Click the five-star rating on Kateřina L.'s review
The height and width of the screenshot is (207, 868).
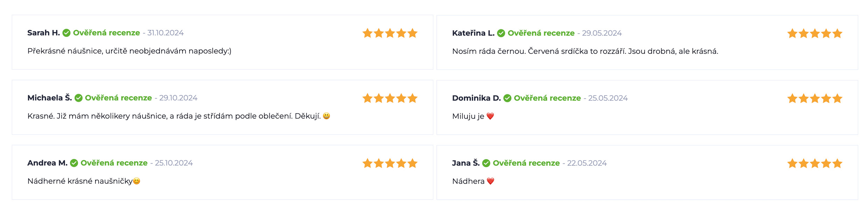pos(815,34)
